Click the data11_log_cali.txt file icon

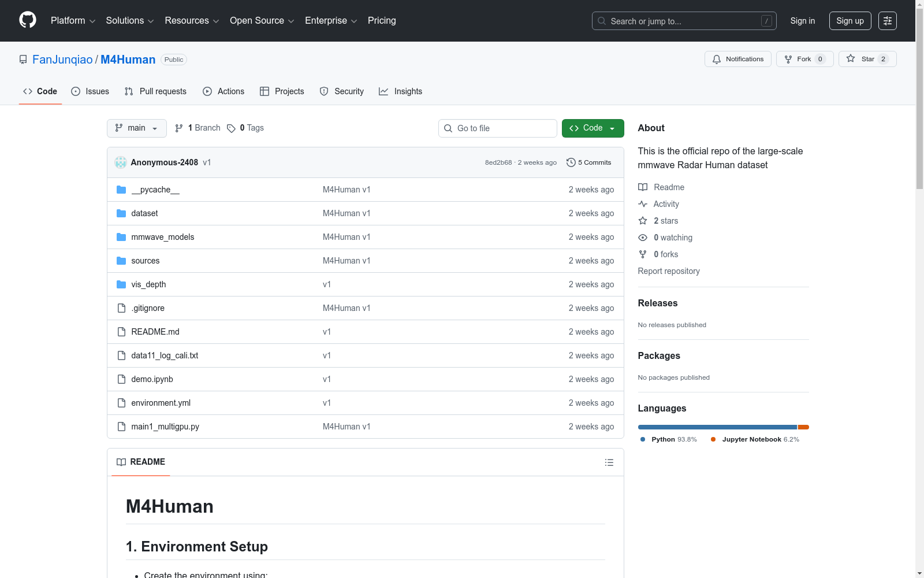pos(121,355)
